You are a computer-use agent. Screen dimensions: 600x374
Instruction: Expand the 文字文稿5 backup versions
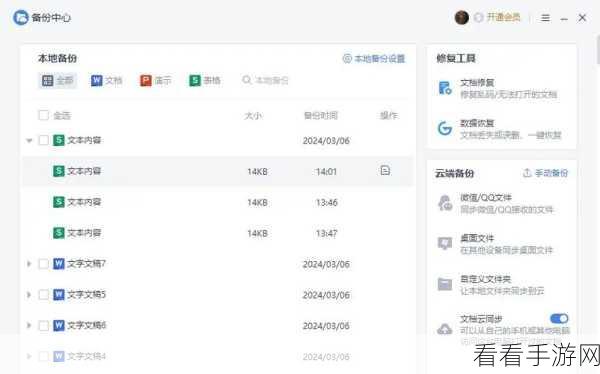tap(29, 295)
